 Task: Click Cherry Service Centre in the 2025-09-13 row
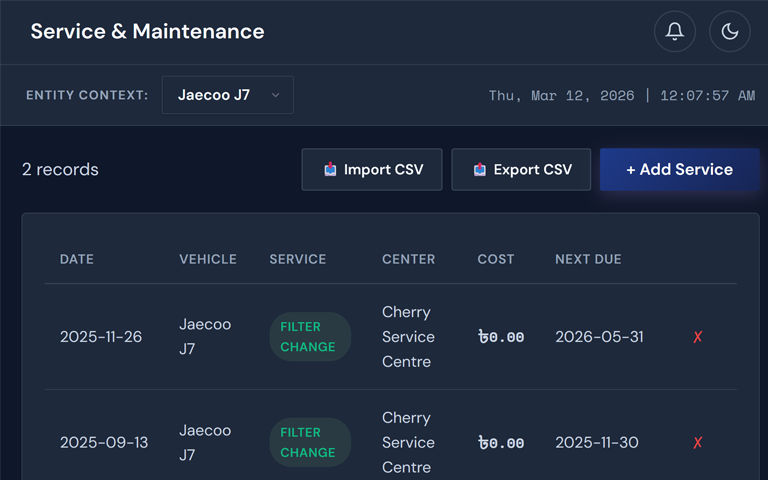click(408, 443)
